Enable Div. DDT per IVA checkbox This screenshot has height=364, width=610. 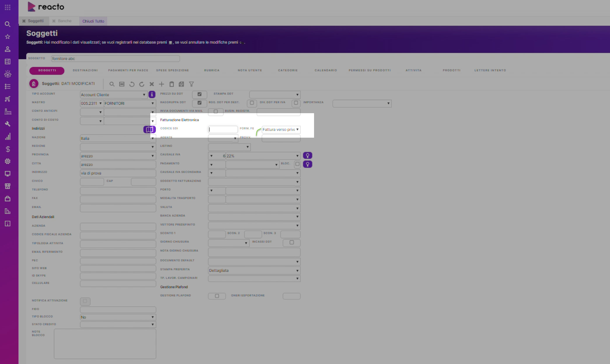(296, 103)
